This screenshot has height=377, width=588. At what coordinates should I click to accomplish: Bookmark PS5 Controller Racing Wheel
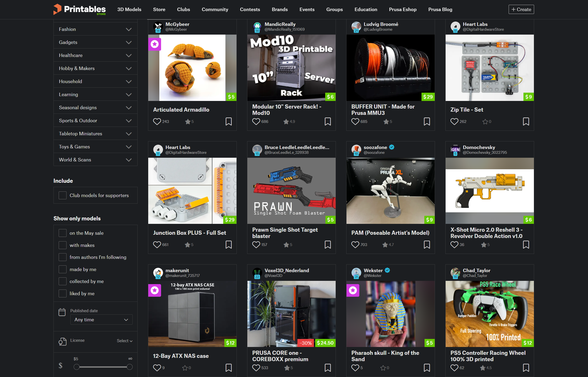(x=526, y=368)
